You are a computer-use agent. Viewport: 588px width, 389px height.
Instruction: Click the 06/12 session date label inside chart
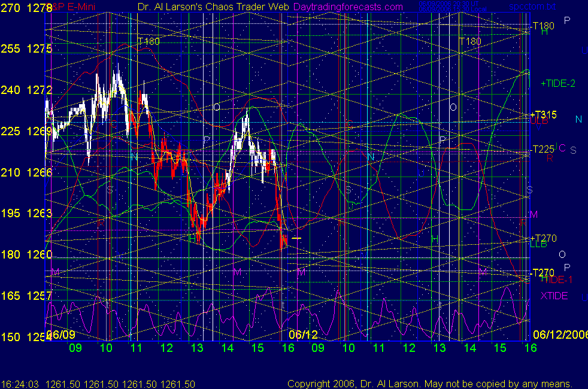(303, 335)
